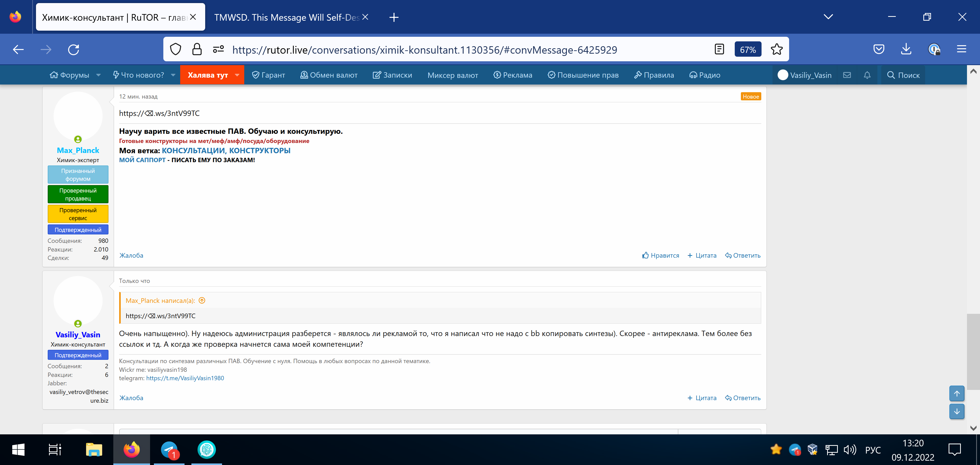Open МОЙ САППОРТ link
This screenshot has height=465, width=980.
click(142, 160)
